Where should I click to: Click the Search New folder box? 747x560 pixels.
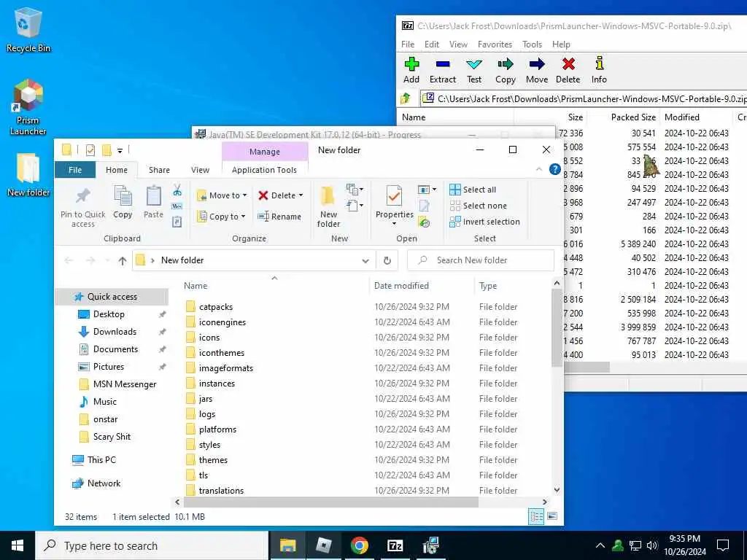click(x=480, y=260)
